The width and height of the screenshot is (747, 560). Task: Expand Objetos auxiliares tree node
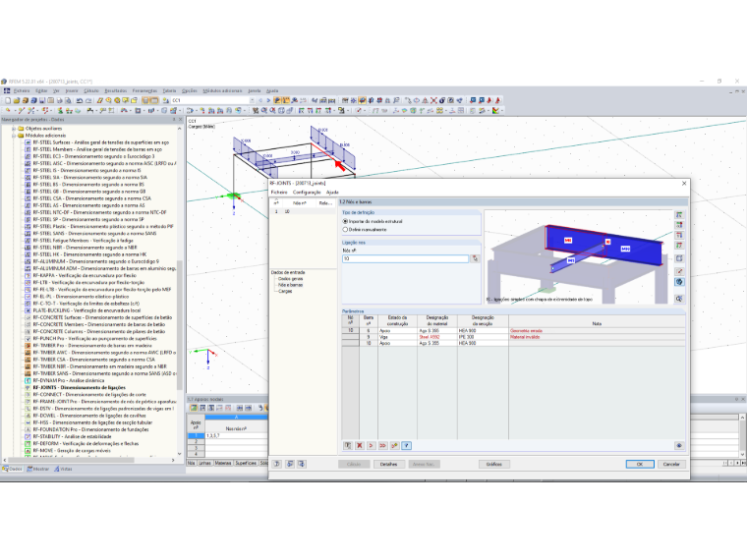(x=14, y=129)
